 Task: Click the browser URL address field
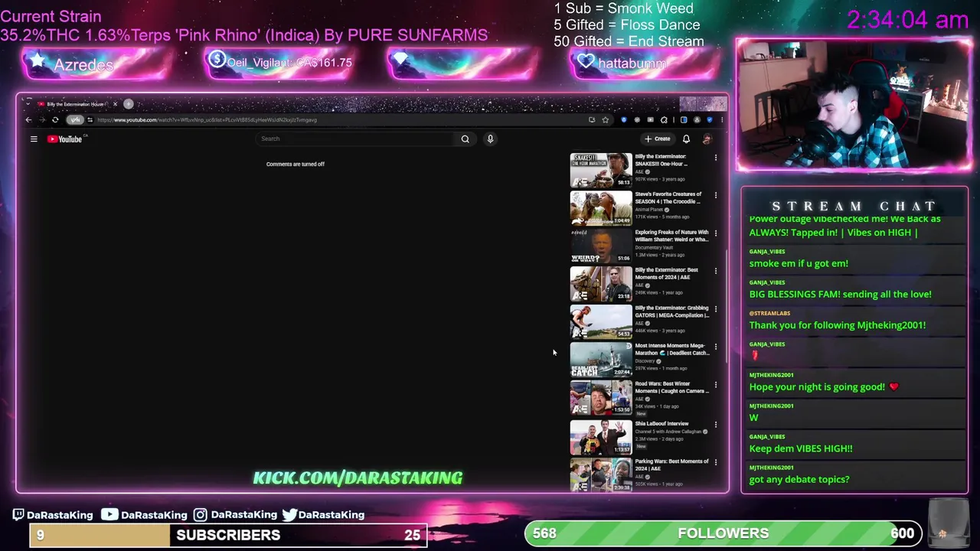click(337, 119)
